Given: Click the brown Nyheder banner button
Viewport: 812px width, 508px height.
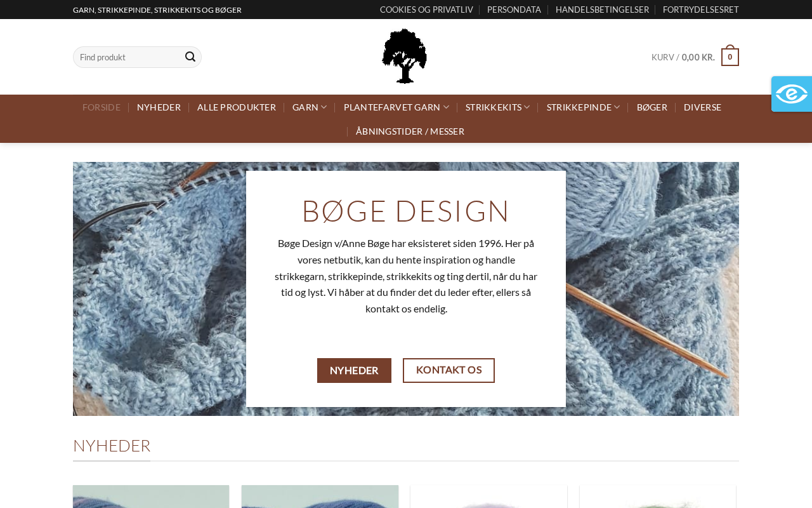Looking at the screenshot, I should point(354,370).
